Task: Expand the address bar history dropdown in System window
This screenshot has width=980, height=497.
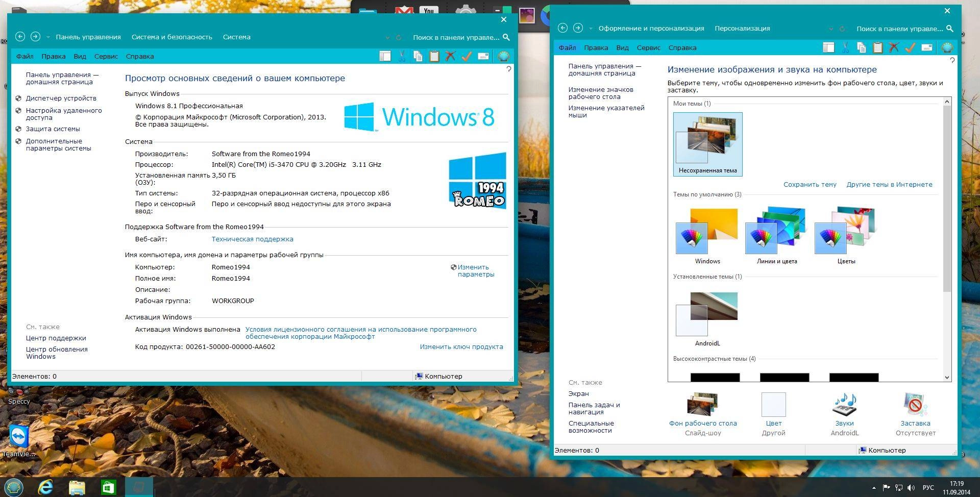Action: [387, 37]
